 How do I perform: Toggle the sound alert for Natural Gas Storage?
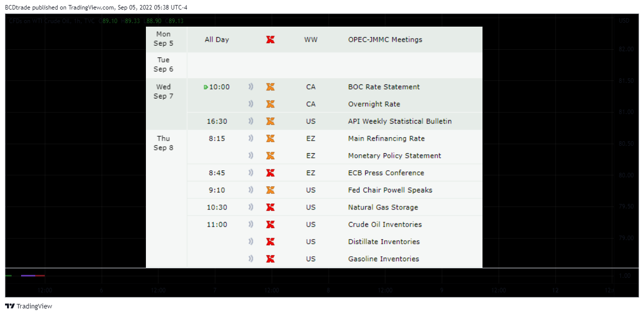(251, 207)
